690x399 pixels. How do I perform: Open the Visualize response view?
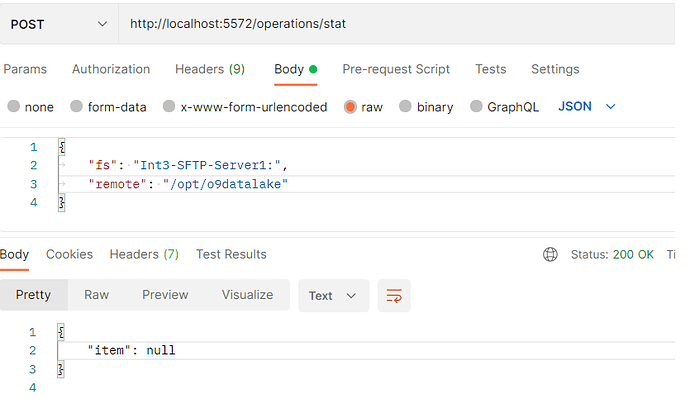(x=247, y=295)
